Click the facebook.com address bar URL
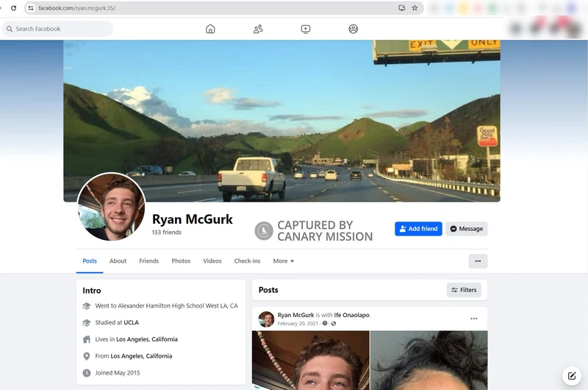This screenshot has width=588, height=390. [x=77, y=8]
